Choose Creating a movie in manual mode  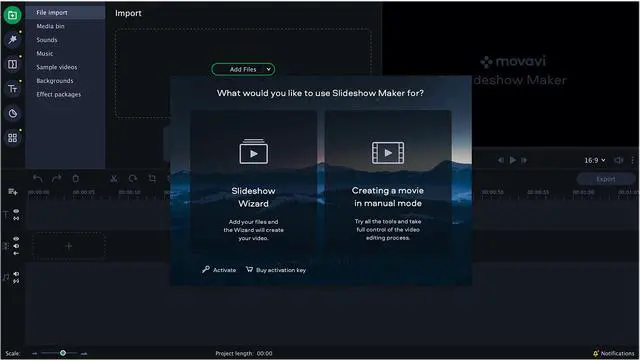[388, 183]
